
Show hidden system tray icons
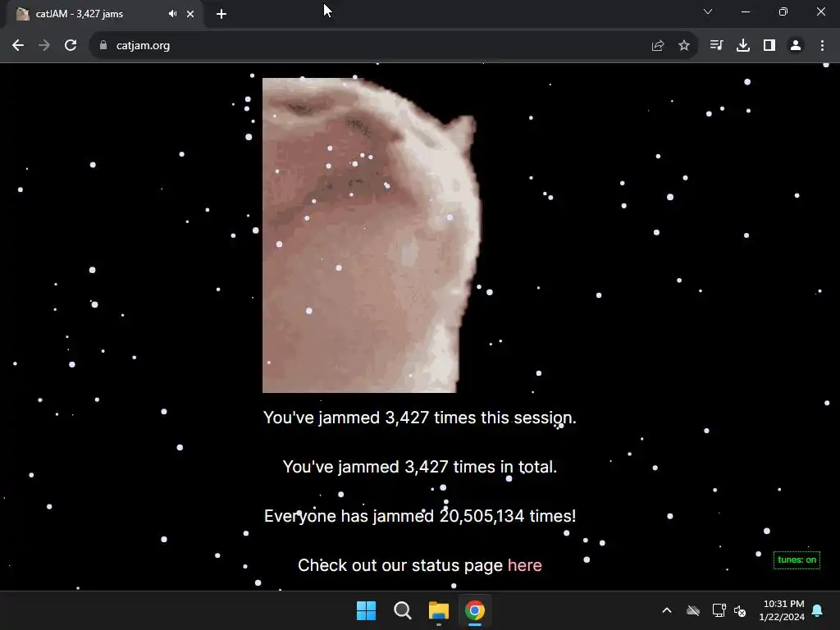click(667, 610)
